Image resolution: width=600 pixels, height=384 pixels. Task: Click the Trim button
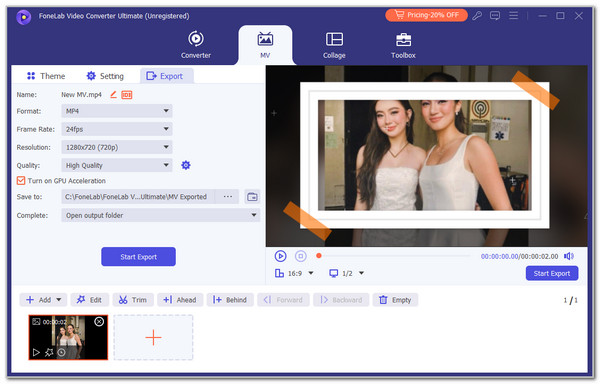[133, 300]
